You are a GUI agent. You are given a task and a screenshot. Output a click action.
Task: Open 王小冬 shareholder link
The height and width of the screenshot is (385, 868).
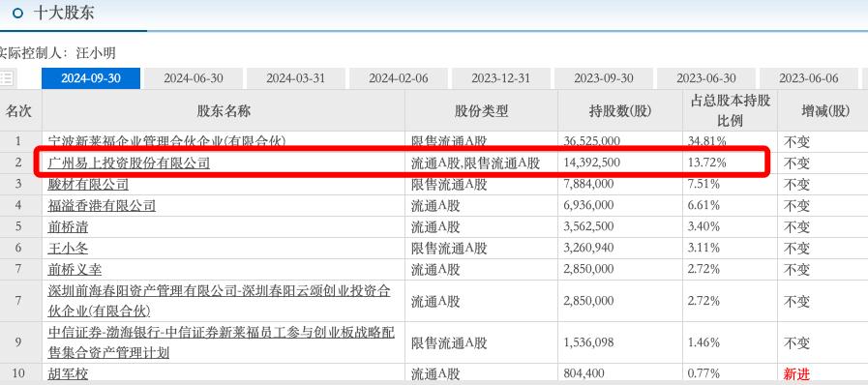coord(68,249)
